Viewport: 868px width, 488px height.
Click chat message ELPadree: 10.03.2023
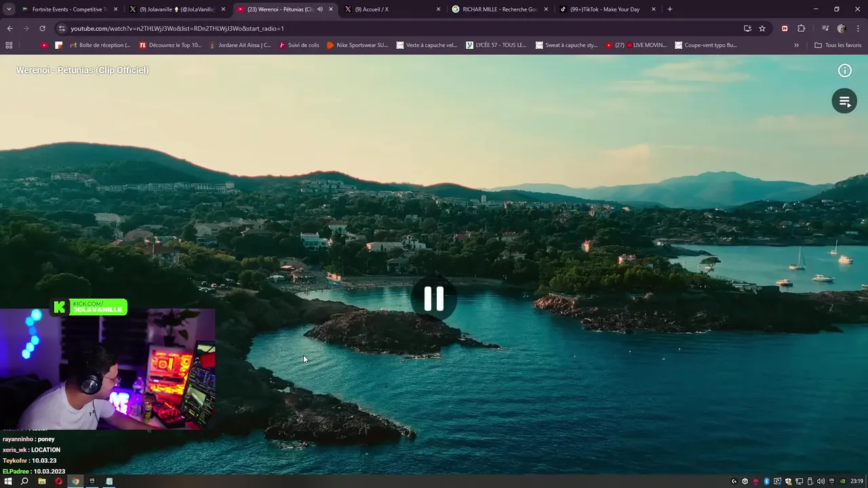(x=34, y=472)
